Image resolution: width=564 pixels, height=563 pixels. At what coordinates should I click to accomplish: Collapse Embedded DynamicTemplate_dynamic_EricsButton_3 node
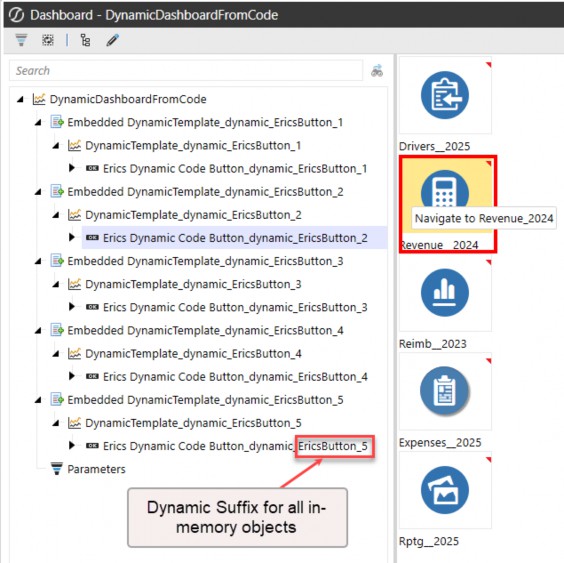(38, 261)
